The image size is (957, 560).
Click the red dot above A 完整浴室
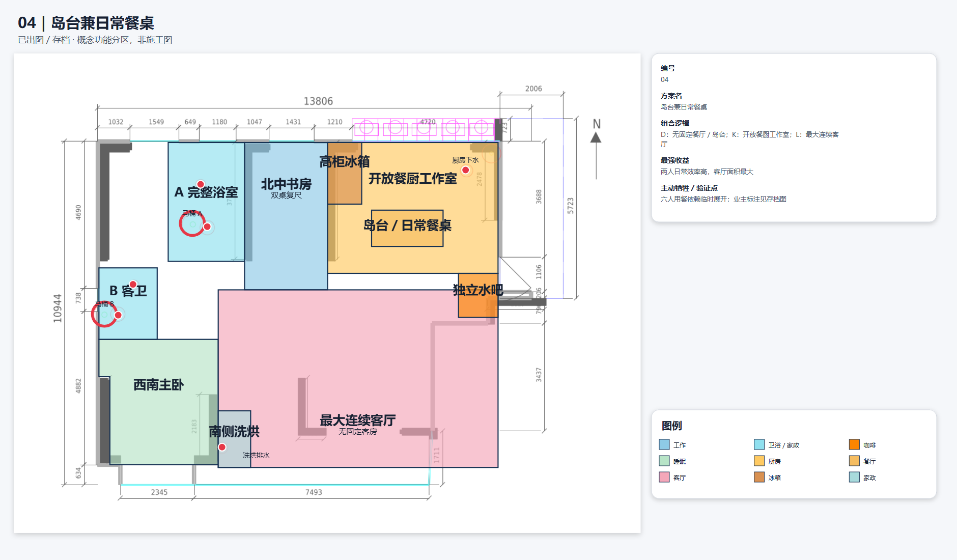(201, 184)
